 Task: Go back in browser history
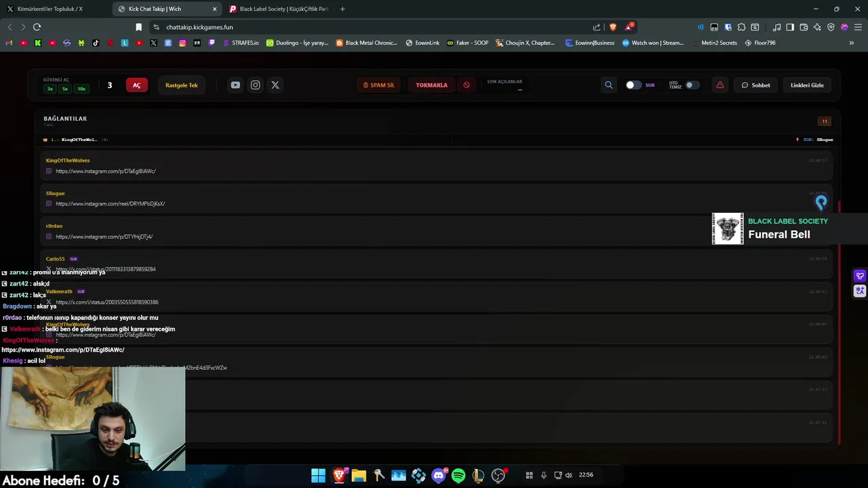[9, 27]
